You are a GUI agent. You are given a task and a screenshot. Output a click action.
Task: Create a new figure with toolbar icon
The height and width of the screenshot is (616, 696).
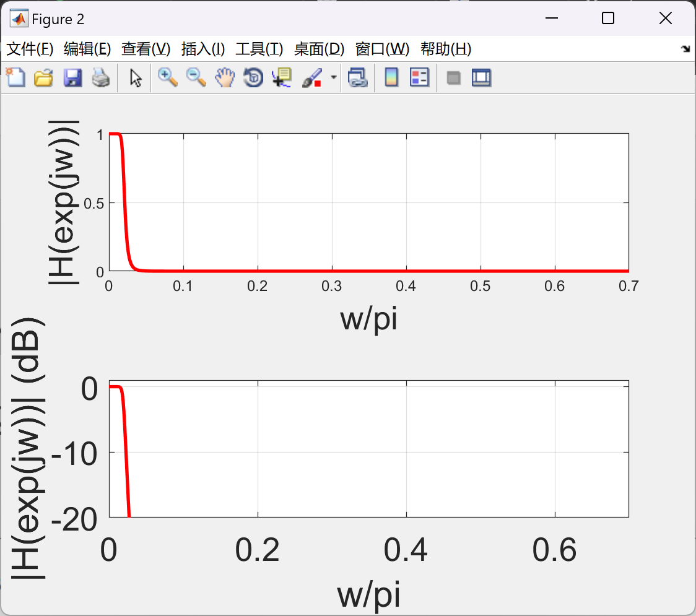click(15, 77)
